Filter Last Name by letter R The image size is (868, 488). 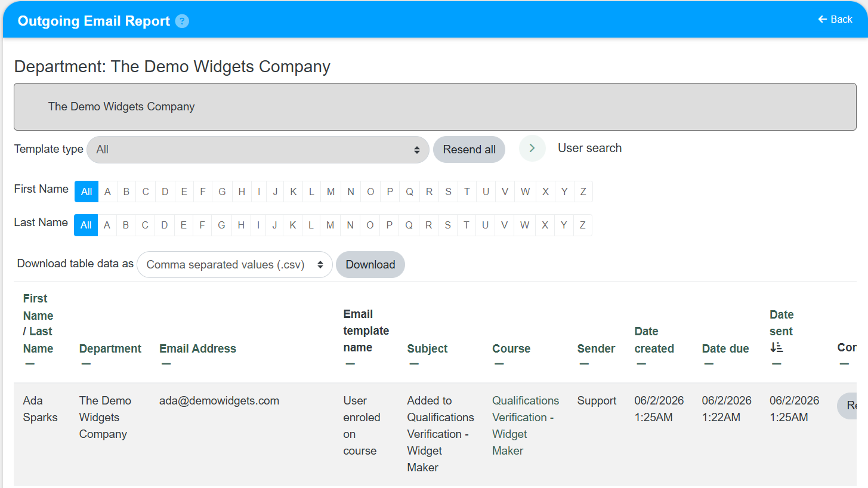click(x=428, y=225)
